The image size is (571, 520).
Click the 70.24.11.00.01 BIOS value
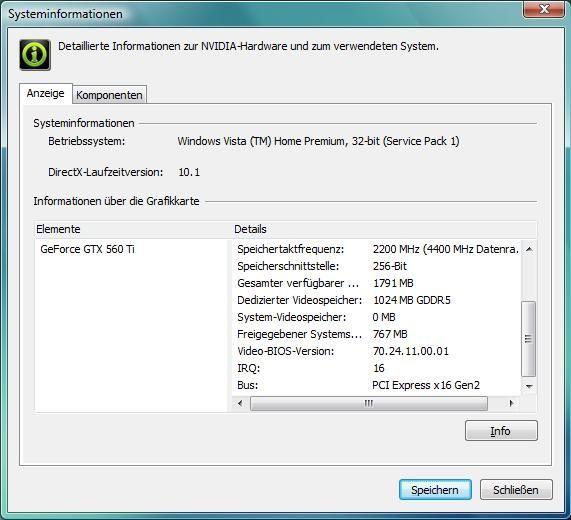[411, 351]
